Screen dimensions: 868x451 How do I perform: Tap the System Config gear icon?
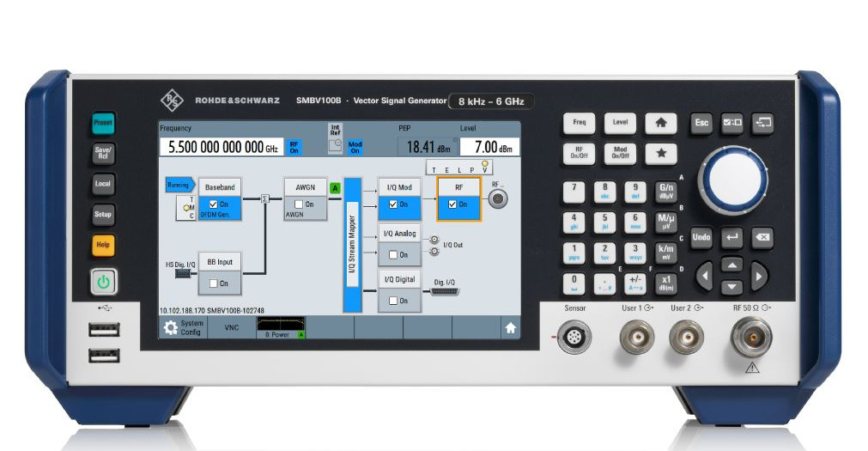pyautogui.click(x=171, y=327)
